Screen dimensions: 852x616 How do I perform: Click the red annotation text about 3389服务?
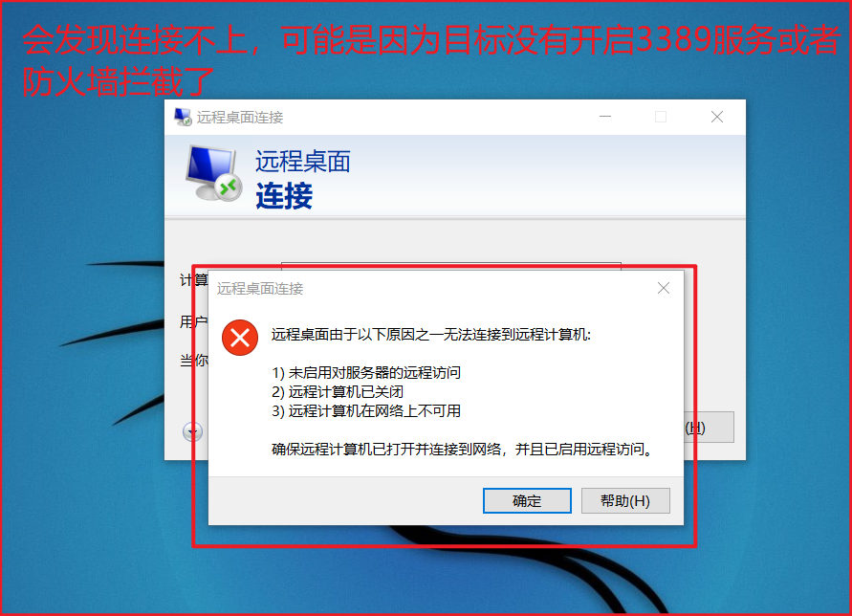pos(430,60)
